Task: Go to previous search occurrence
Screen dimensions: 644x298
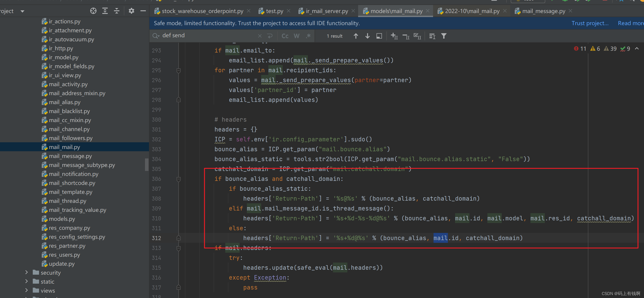Action: 356,36
